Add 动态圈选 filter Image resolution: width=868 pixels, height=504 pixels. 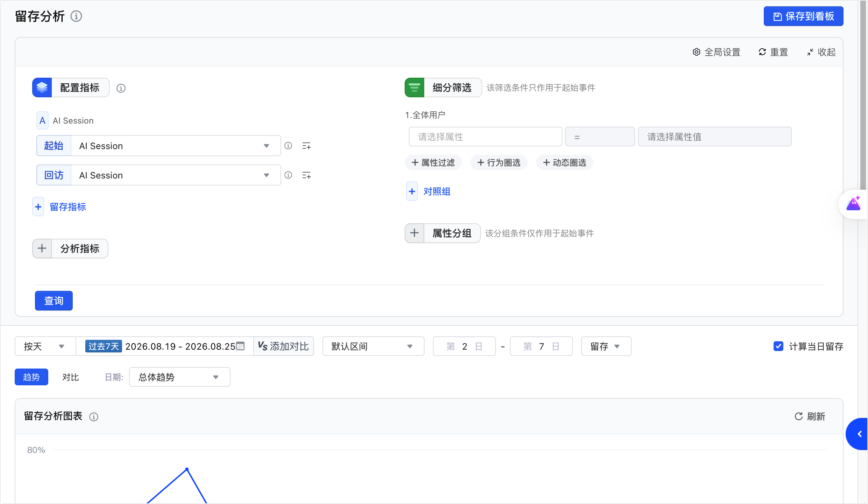tap(565, 163)
